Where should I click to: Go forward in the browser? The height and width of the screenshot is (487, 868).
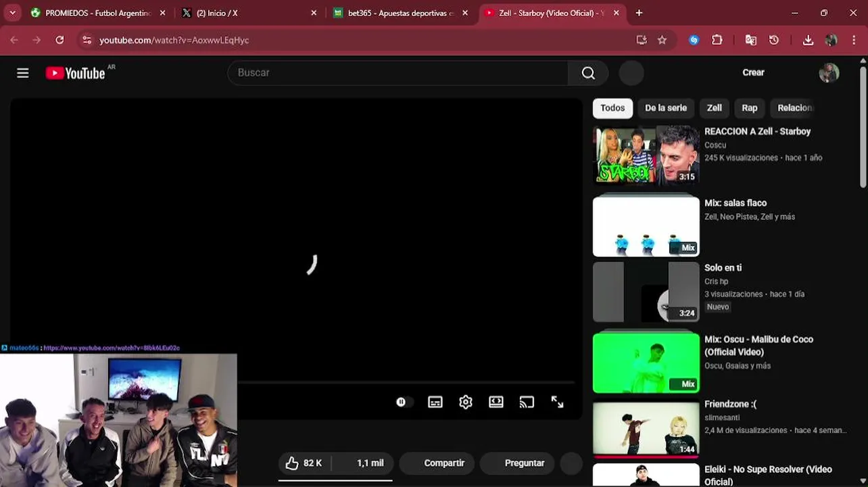(x=37, y=41)
